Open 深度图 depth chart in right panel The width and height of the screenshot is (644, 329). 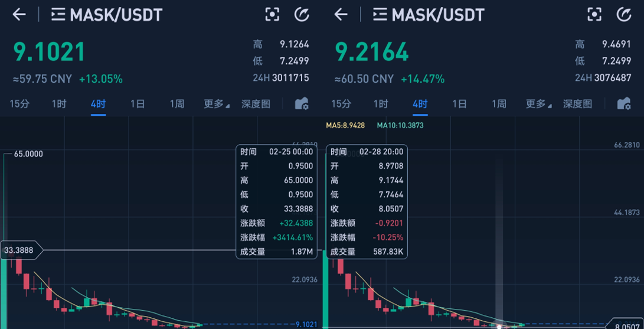[x=577, y=104]
